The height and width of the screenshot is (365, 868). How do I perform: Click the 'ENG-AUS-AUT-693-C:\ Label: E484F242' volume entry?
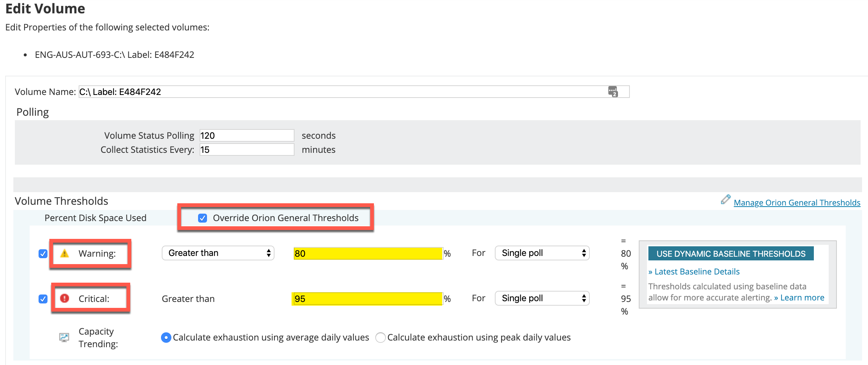(115, 55)
